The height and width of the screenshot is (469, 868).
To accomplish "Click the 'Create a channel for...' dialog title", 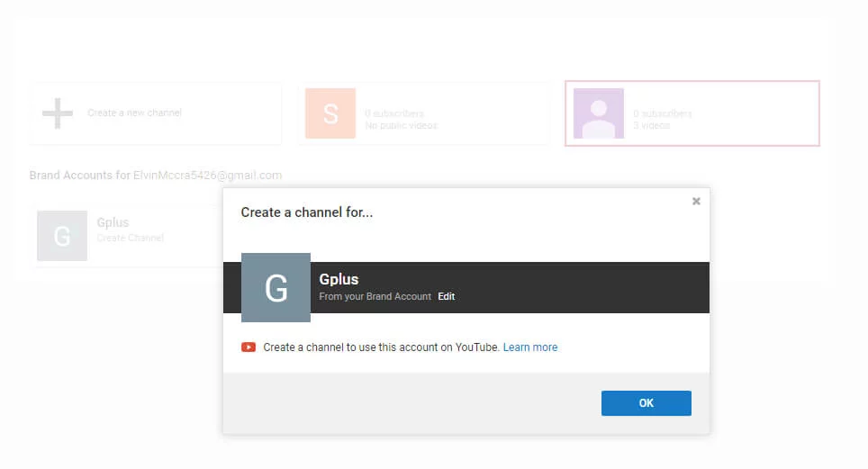I will coord(306,213).
